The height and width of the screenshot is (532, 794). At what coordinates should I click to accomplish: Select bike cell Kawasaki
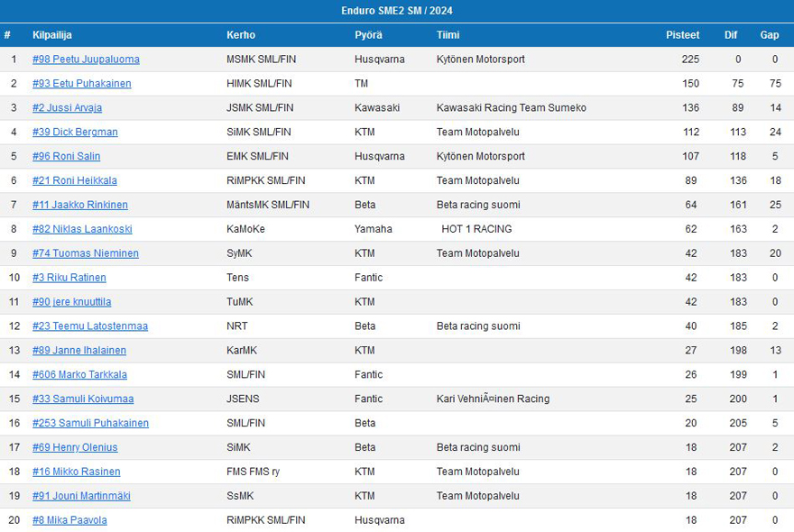pos(377,108)
